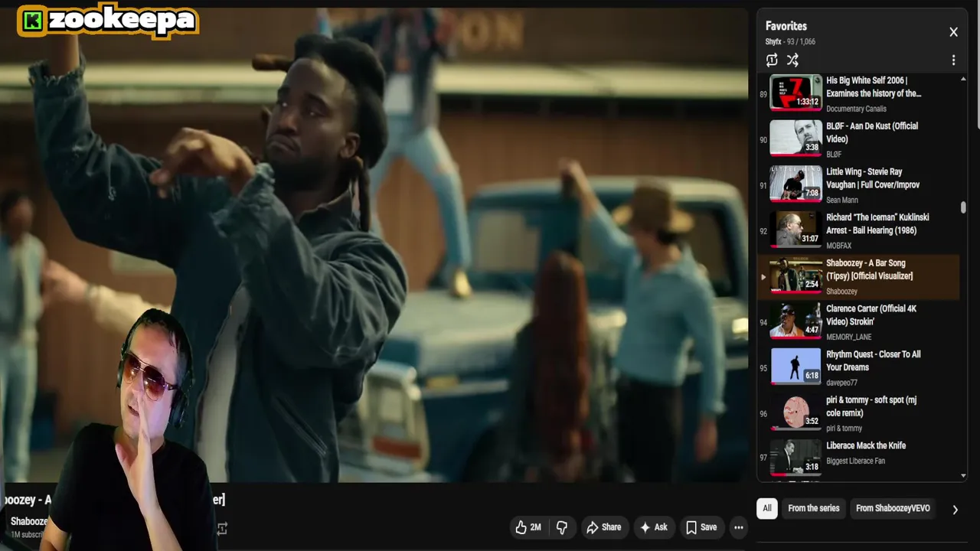Open the playlist three-dot options menu

tap(953, 60)
